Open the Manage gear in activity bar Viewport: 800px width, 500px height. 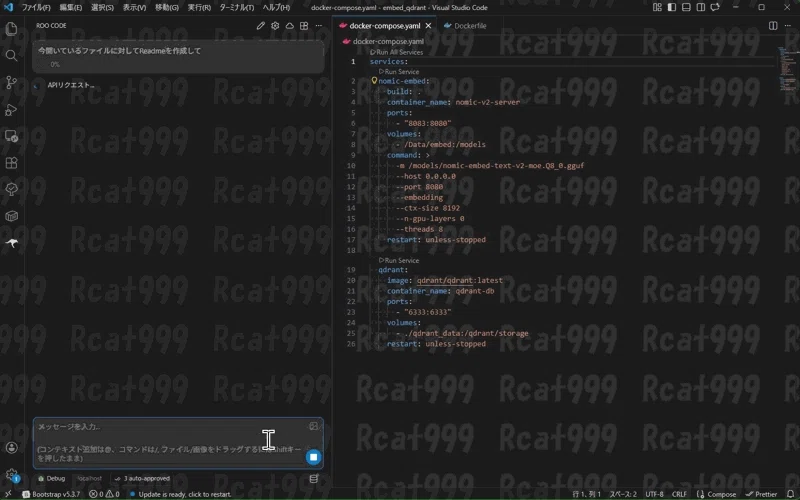(11, 475)
